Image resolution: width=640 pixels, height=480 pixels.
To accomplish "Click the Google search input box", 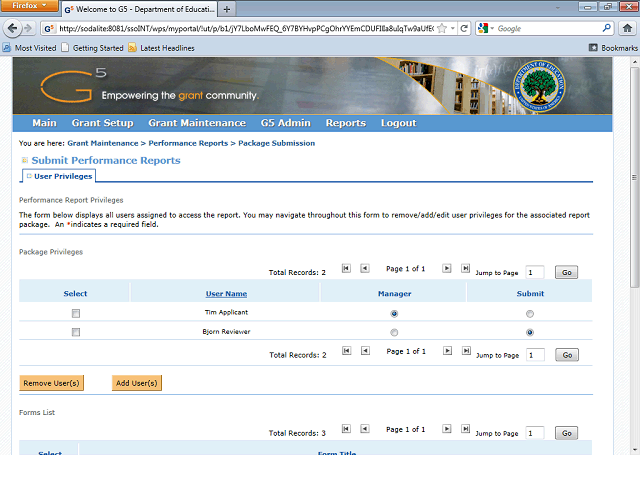I will coord(548,28).
